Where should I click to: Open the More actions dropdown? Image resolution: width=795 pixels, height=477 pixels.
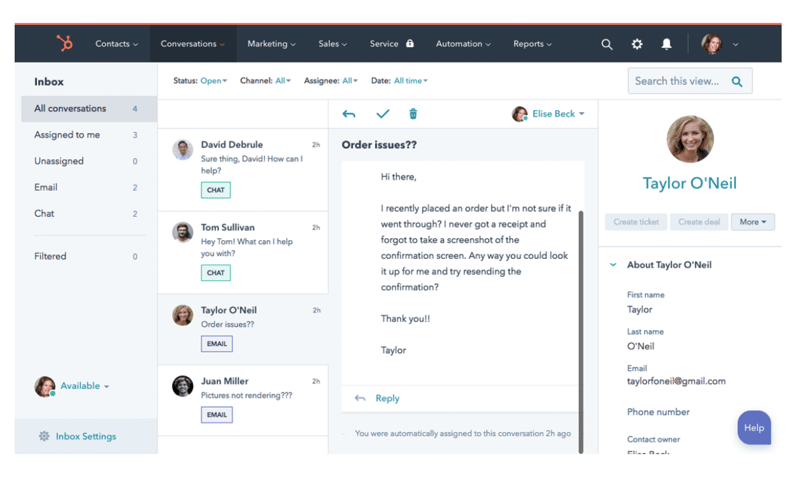click(752, 222)
